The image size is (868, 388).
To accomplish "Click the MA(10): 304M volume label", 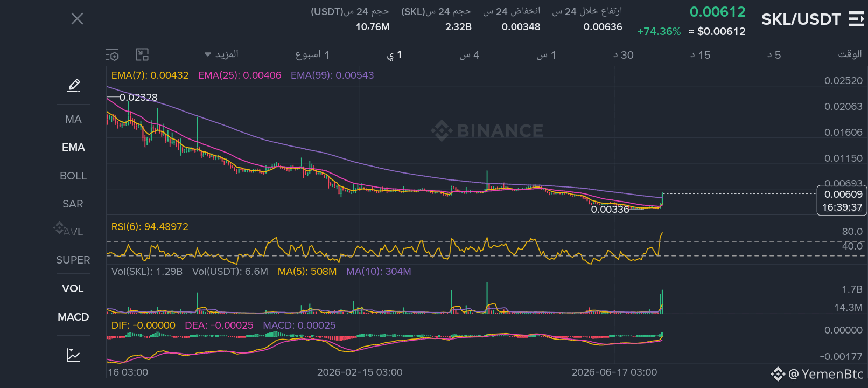I will [379, 272].
